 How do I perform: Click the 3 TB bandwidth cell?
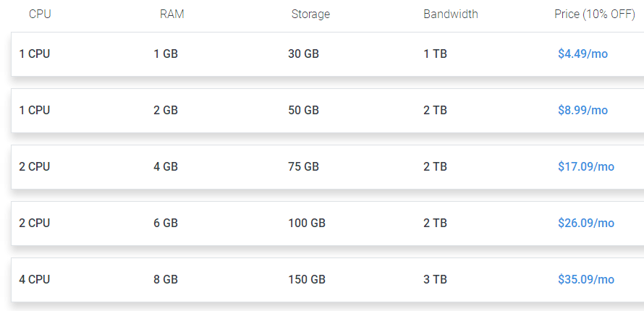coord(435,279)
